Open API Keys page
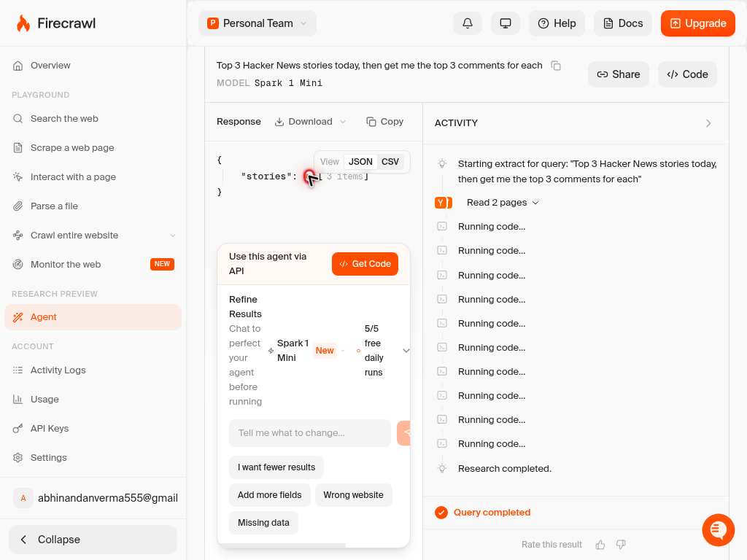This screenshot has height=560, width=747. (x=93, y=428)
